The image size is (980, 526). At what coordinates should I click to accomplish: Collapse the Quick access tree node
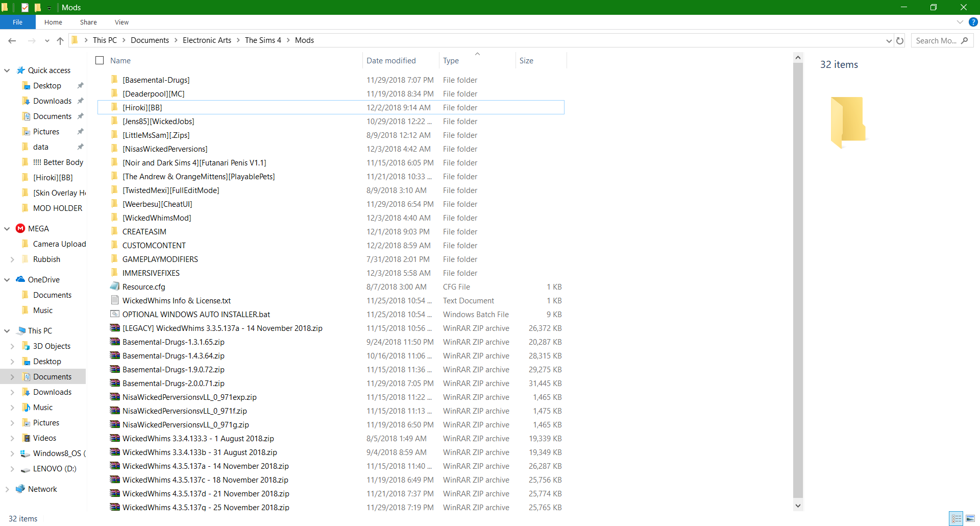tap(7, 70)
